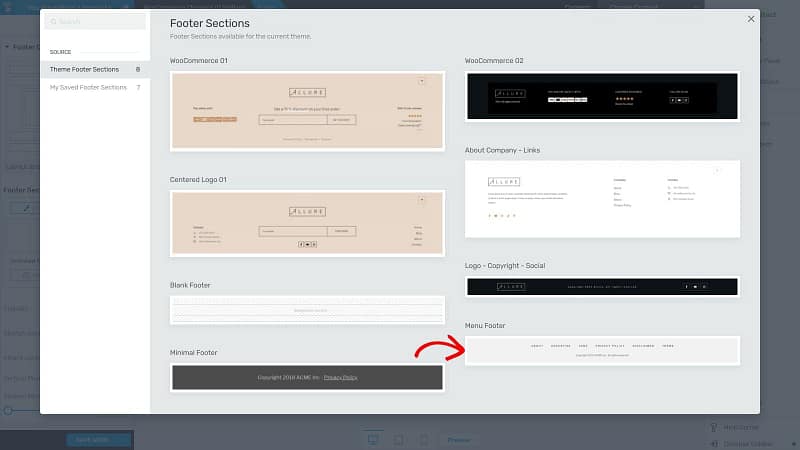Pick the Minimal Footer template
Viewport: 800px width, 450px height.
click(x=307, y=378)
